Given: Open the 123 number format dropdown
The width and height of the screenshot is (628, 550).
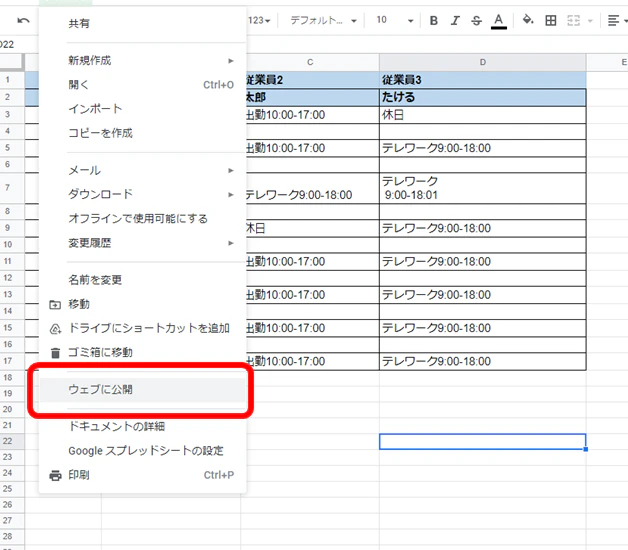Looking at the screenshot, I should 259,20.
